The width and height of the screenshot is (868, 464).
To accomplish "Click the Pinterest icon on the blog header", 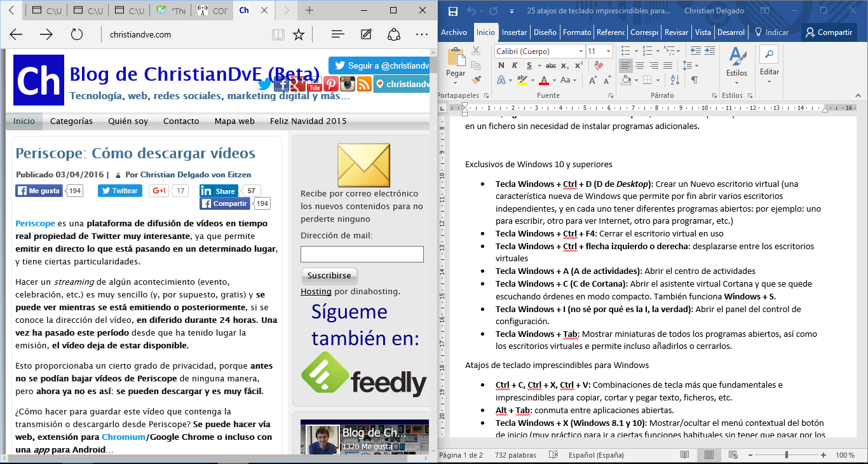I will pyautogui.click(x=330, y=84).
